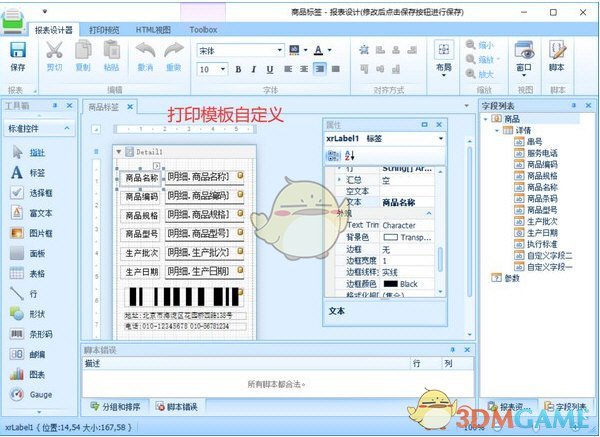Switch to 打印预览 tab

point(104,30)
